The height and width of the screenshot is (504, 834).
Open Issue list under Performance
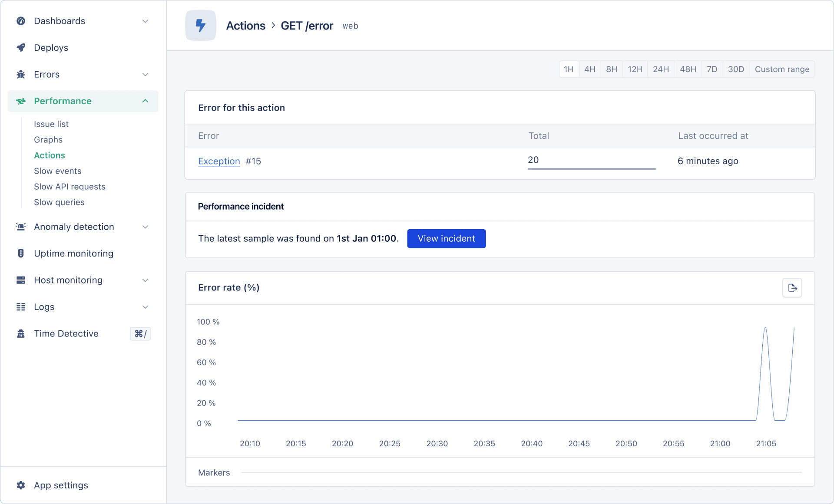51,124
